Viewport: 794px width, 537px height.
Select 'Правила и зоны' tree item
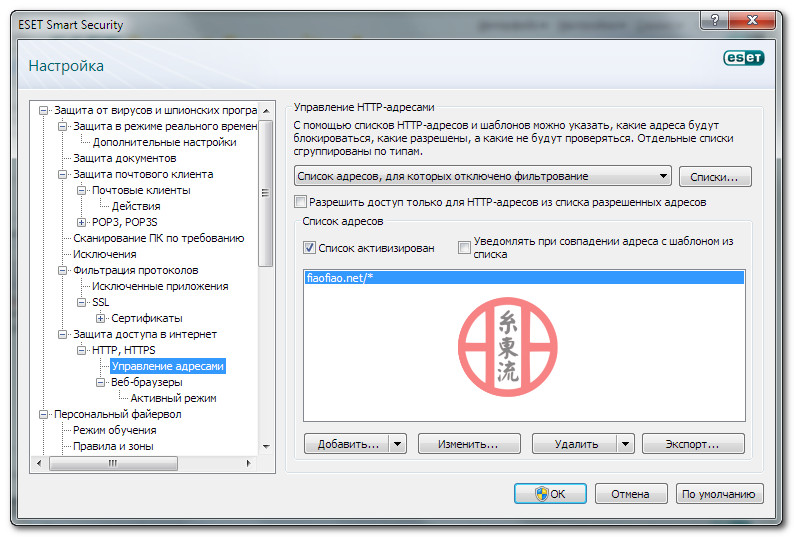(113, 446)
